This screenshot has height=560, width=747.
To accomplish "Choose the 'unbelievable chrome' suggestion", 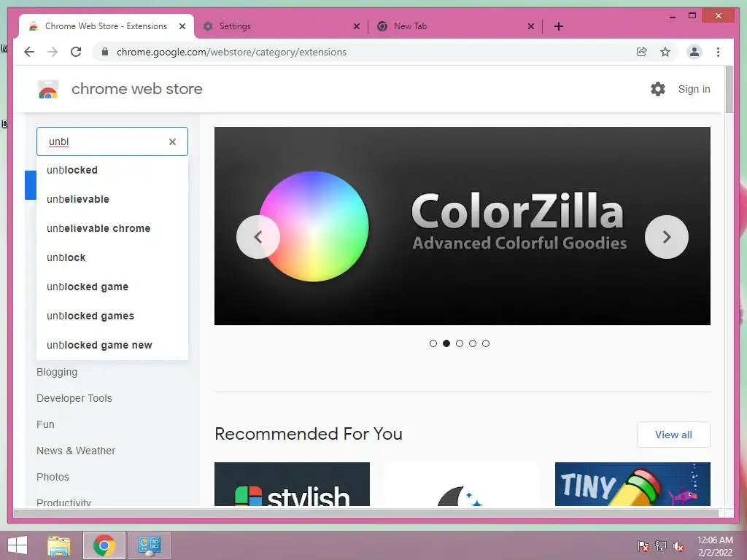I will 112,228.
